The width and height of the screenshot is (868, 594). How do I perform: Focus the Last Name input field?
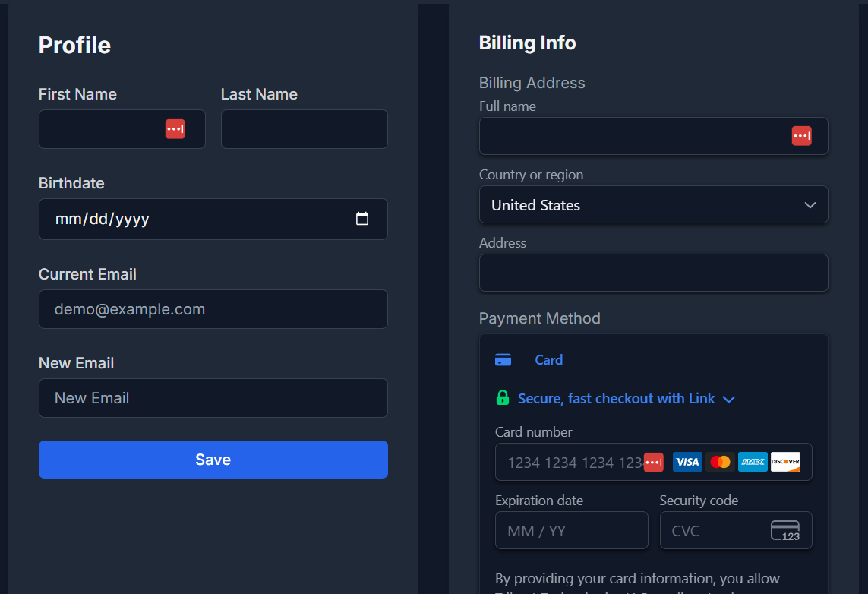tap(304, 129)
